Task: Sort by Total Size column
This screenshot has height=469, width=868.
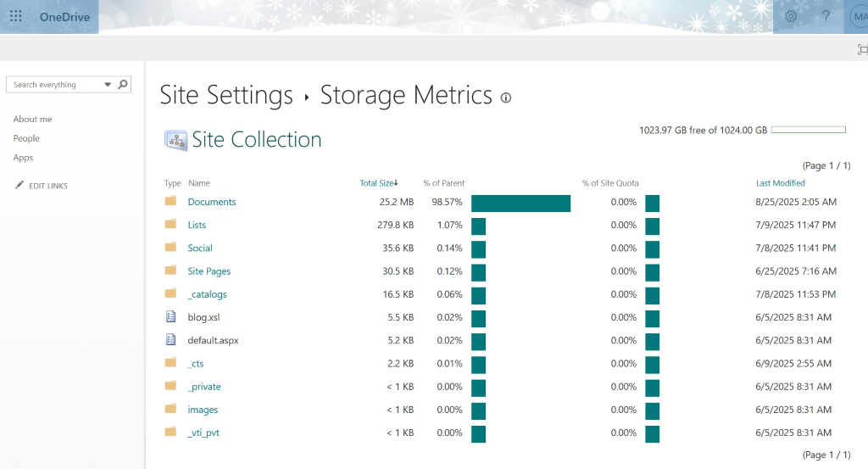Action: pyautogui.click(x=376, y=183)
